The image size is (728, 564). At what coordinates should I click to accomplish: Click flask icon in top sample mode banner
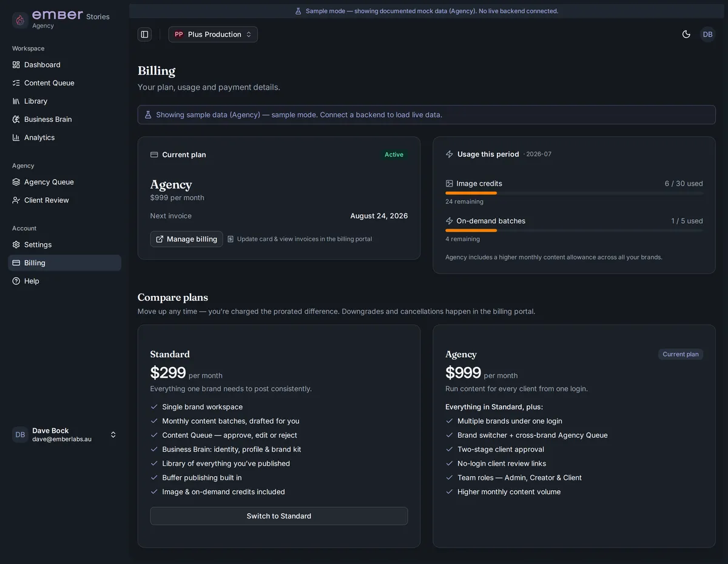[298, 11]
